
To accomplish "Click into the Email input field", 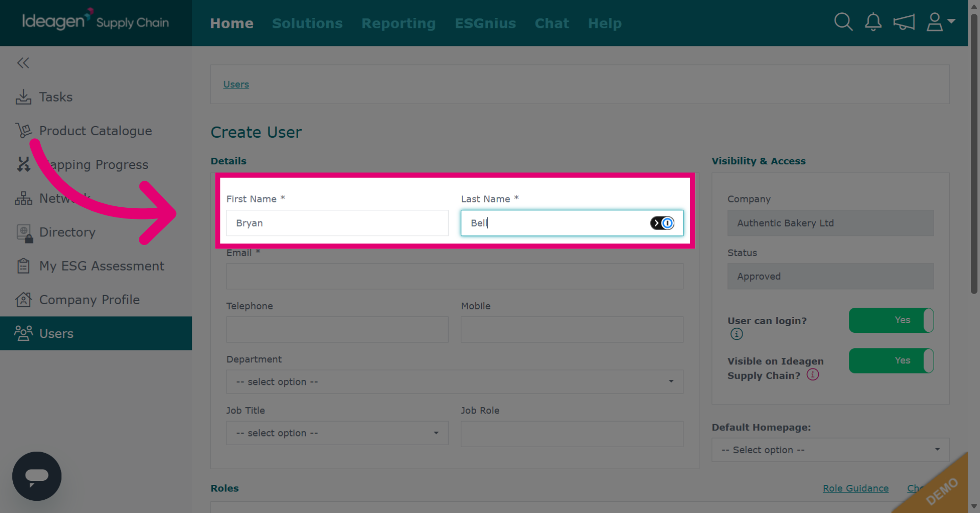I will point(454,276).
